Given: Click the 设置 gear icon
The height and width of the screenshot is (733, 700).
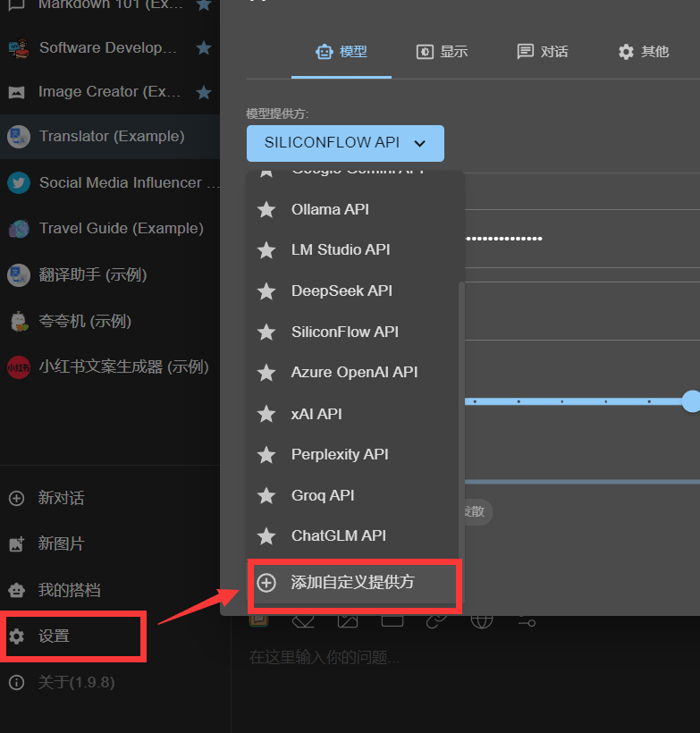Looking at the screenshot, I should [16, 636].
